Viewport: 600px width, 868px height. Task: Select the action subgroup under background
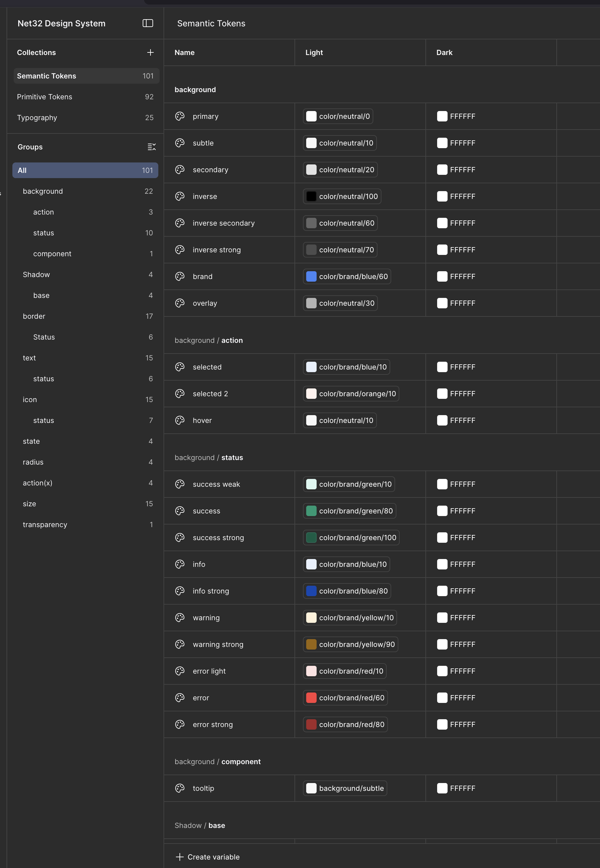point(85,212)
